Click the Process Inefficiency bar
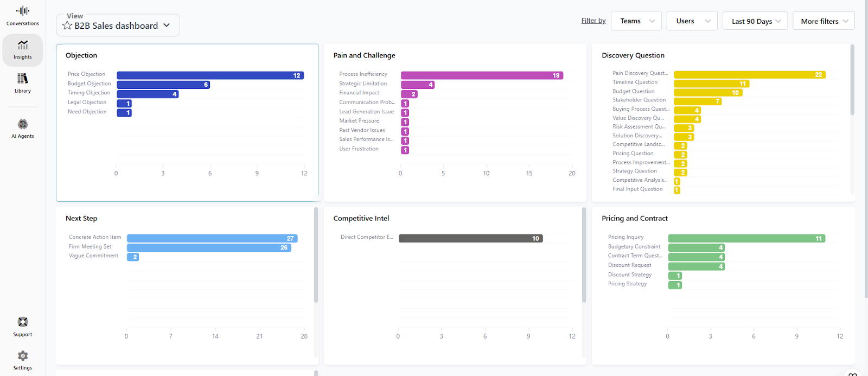This screenshot has width=868, height=376. click(482, 75)
